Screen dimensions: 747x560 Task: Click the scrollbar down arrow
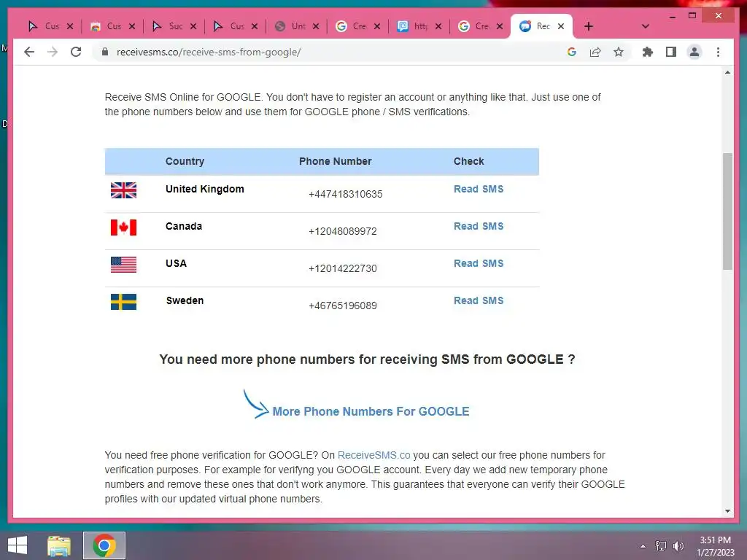tap(727, 511)
